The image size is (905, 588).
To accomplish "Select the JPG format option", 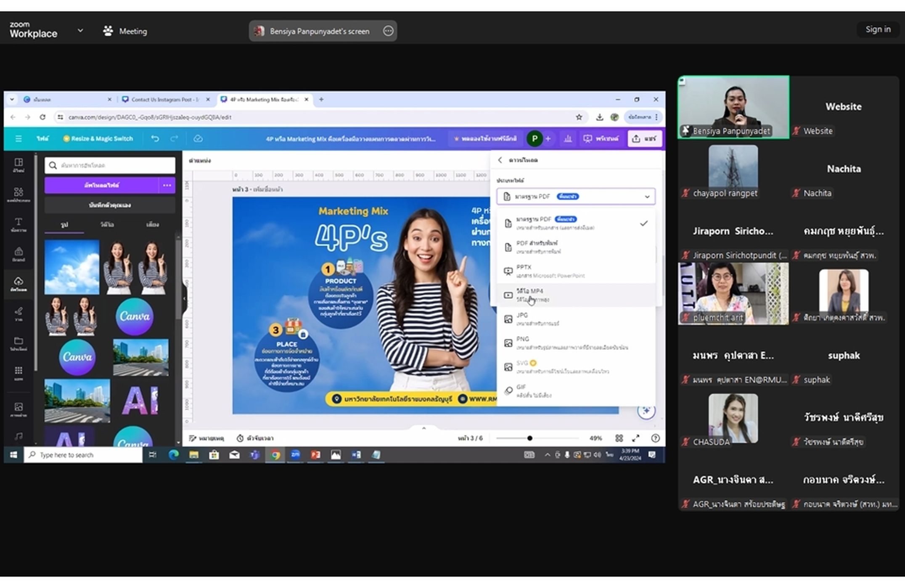I will [576, 319].
